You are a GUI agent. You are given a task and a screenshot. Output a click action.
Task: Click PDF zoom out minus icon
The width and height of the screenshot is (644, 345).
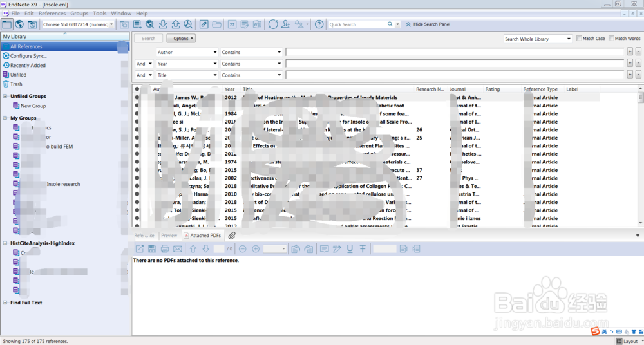pyautogui.click(x=243, y=249)
